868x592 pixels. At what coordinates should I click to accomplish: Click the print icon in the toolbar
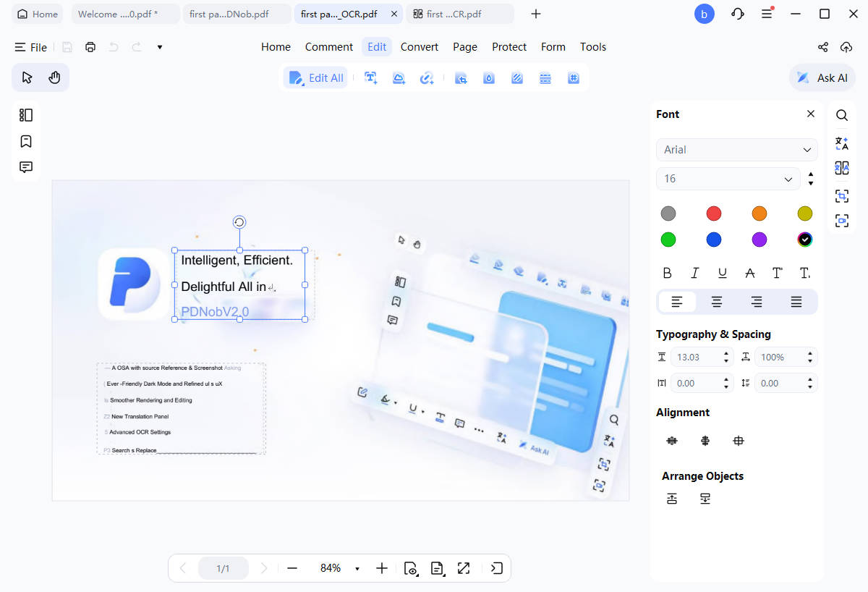click(90, 47)
